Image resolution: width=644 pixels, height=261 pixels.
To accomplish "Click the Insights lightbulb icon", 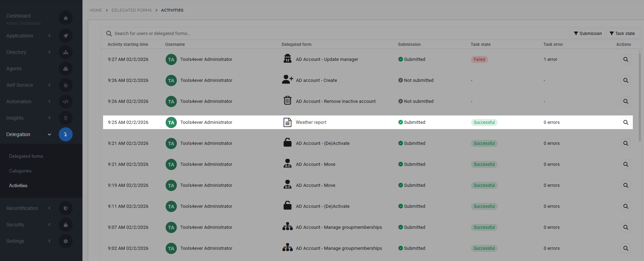I will coord(66,118).
